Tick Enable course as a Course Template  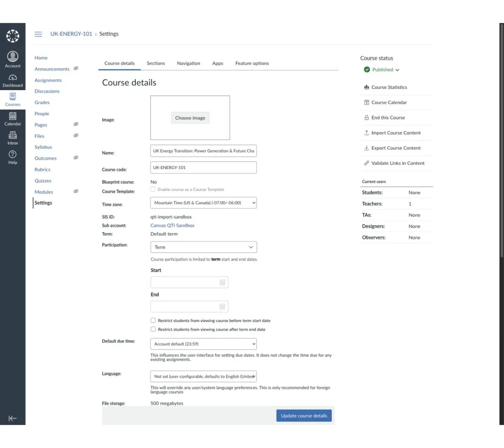pos(153,189)
